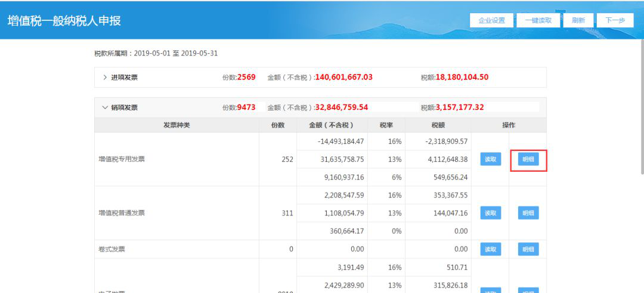Screen dimensions: 644x293
Task: Select the 卷式发票 row label
Action: click(112, 249)
